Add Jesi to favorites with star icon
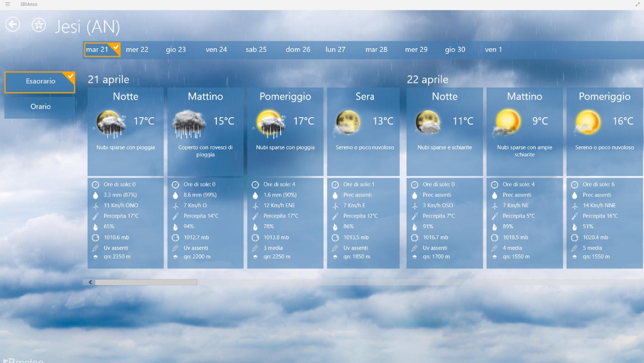 pos(39,25)
